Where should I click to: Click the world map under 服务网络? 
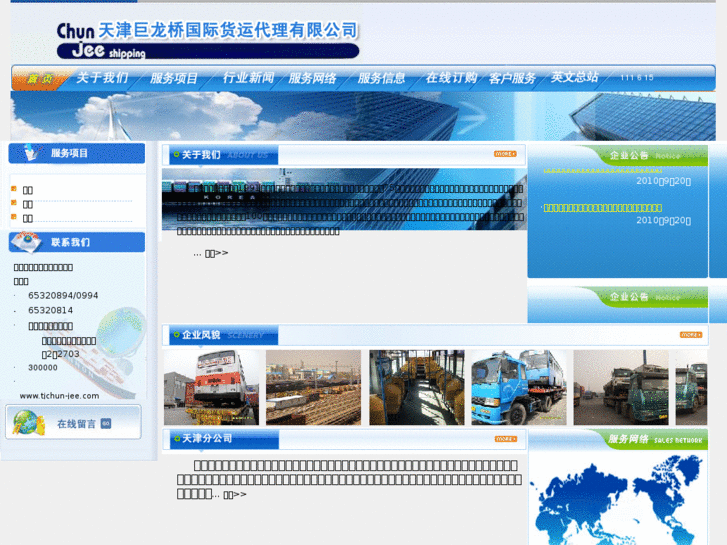pyautogui.click(x=618, y=499)
